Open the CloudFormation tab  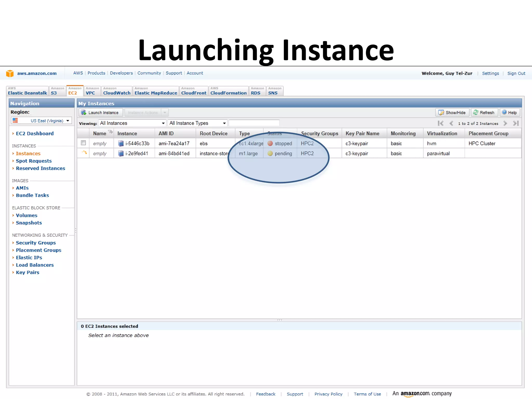coord(228,91)
